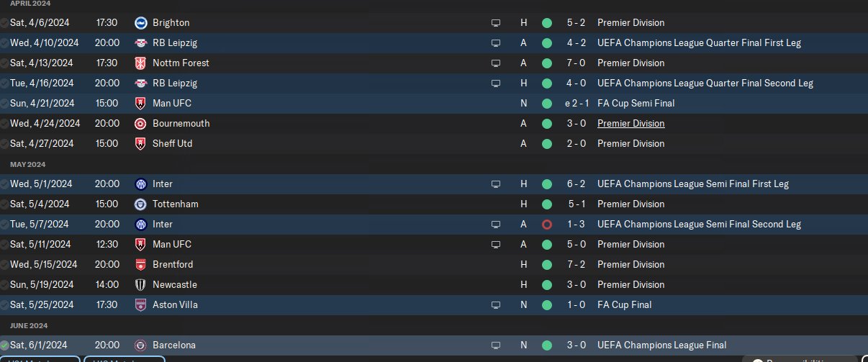This screenshot has height=362, width=868.
Task: Click the red loss indicator for Inter away
Action: point(547,225)
